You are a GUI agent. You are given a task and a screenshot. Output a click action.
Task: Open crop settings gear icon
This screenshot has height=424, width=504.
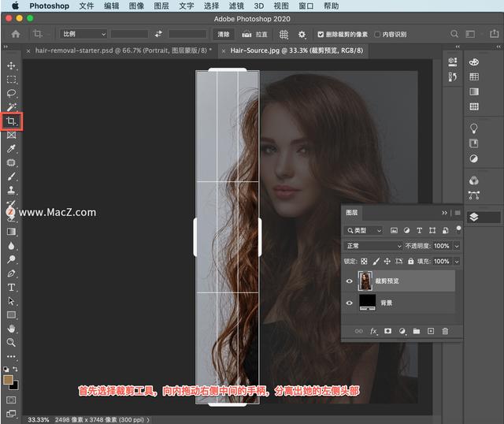(x=302, y=35)
